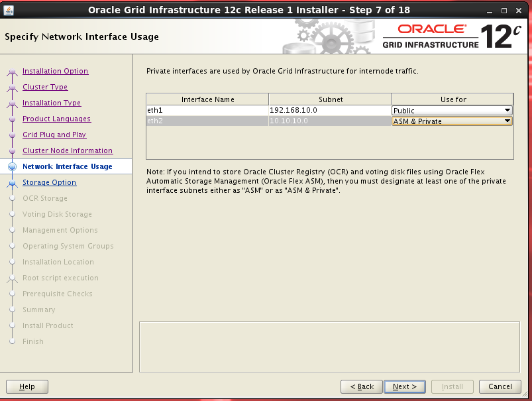Screen dimensions: 532x401
Task: Click the Cluster Node Information step marker
Action: [12, 150]
